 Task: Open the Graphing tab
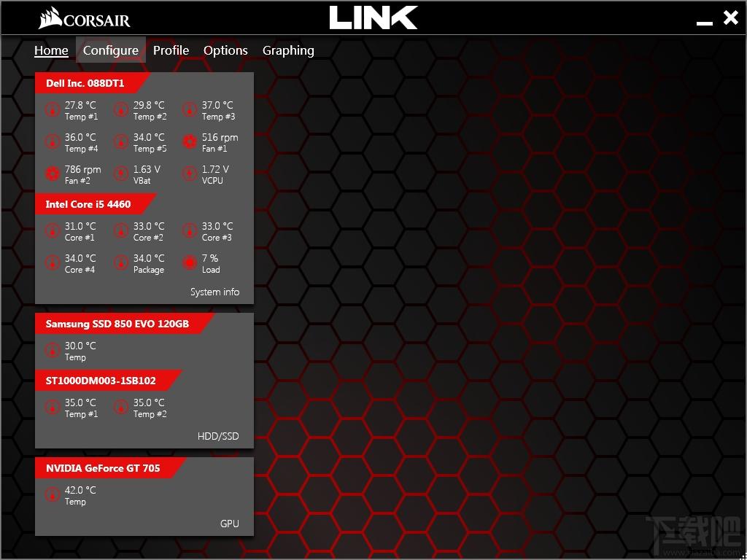[288, 50]
